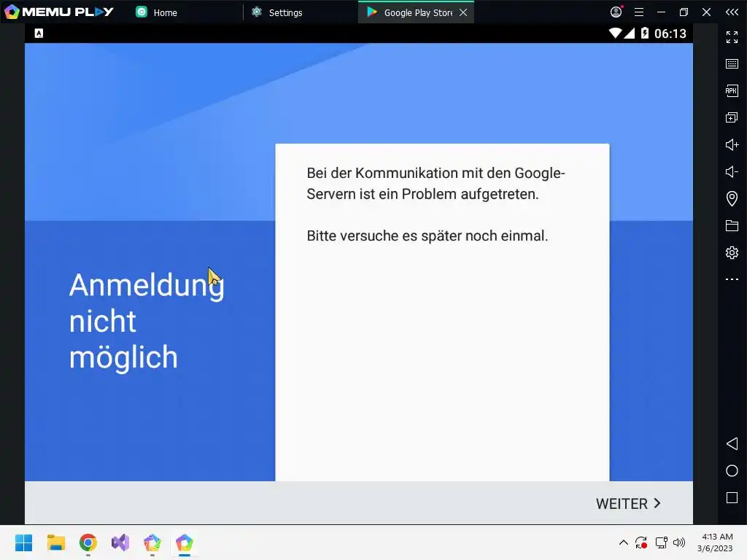Open network status in system tray
Viewport: 747px width, 560px height.
pyautogui.click(x=661, y=542)
